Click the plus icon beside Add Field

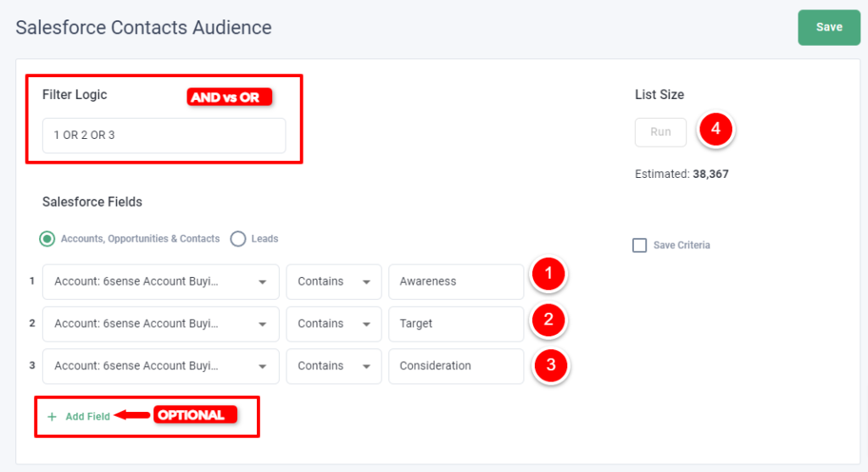(52, 417)
